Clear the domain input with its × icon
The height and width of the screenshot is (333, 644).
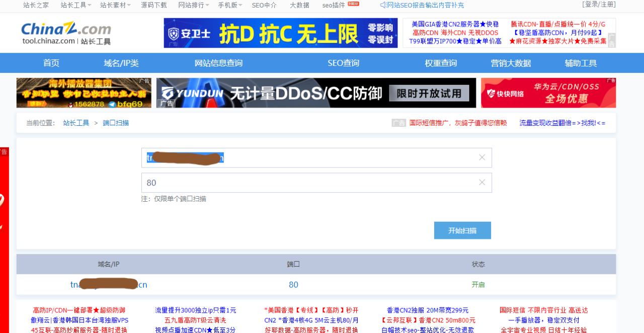(x=481, y=157)
